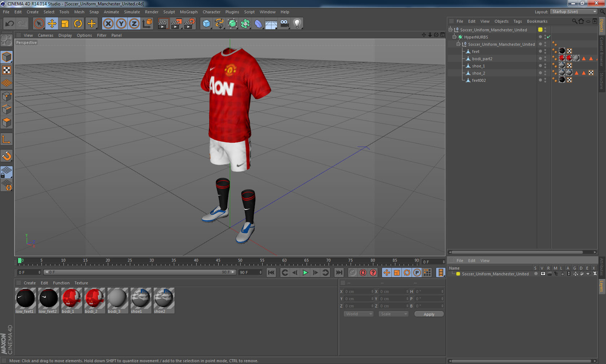Open the Scale mode dropdown
The height and width of the screenshot is (364, 606).
[394, 314]
